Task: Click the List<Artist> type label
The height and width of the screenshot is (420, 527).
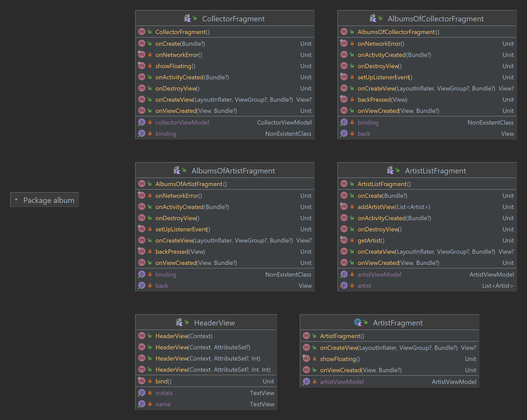Action: 498,286
